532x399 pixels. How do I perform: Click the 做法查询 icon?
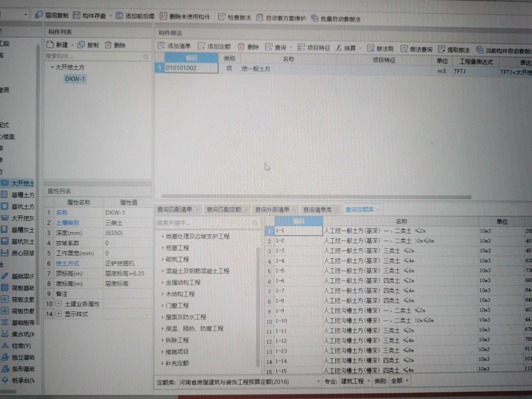[x=404, y=49]
